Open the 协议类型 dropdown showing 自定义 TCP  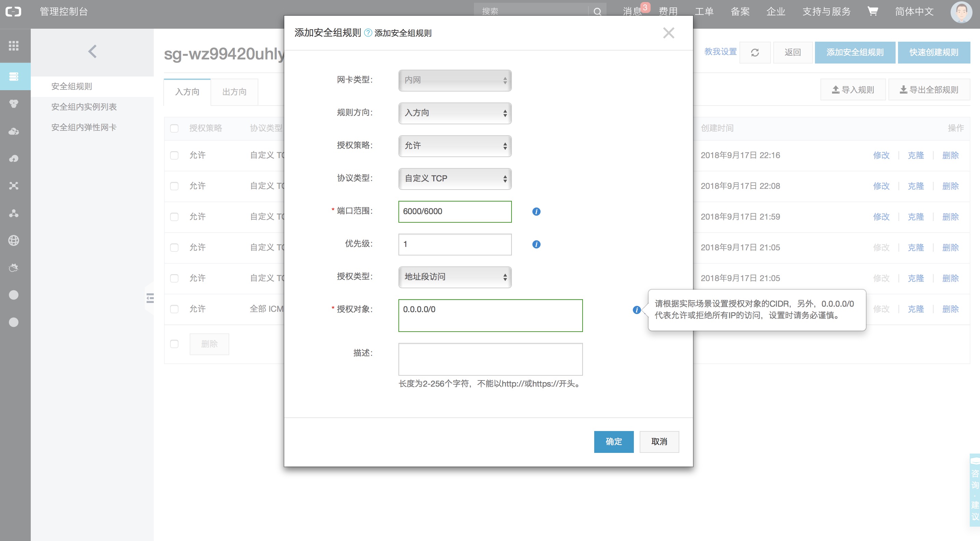click(454, 178)
